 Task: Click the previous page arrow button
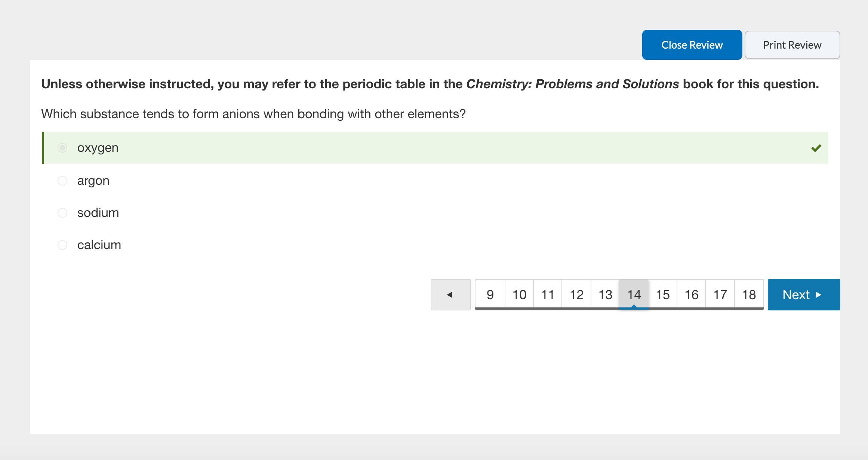[450, 295]
